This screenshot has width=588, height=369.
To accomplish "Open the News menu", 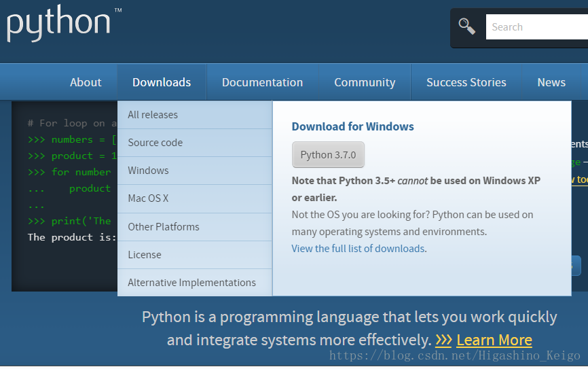I will point(551,82).
